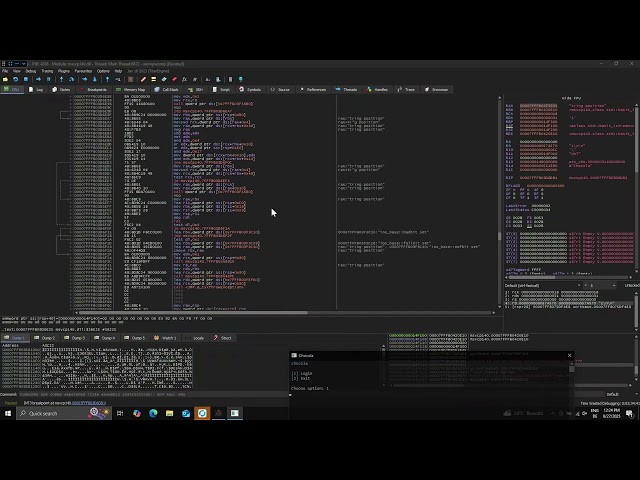Click the Labels tag toolbar icon
Viewport: 640px width, 480px height.
[x=164, y=79]
